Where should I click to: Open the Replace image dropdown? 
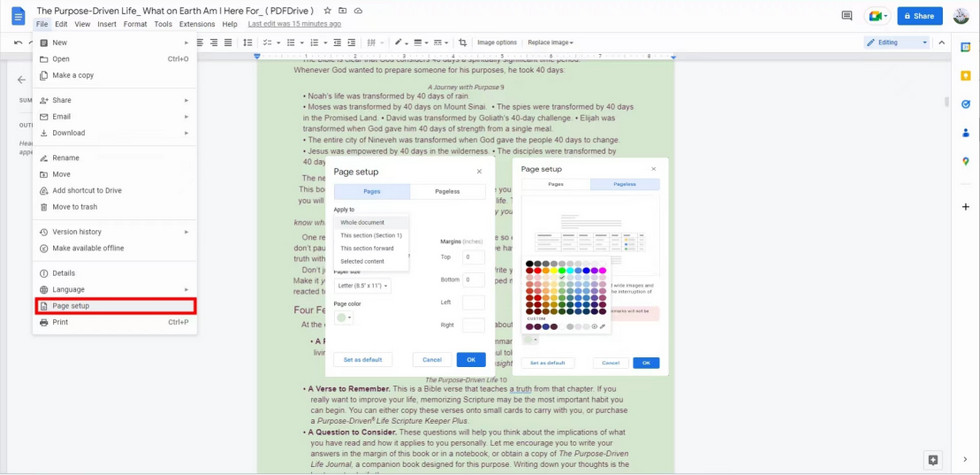(550, 42)
